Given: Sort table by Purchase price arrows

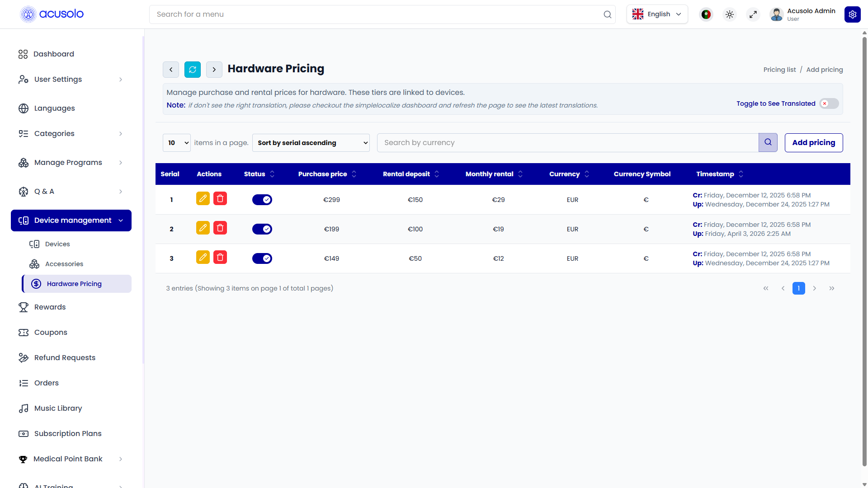Looking at the screenshot, I should [354, 174].
